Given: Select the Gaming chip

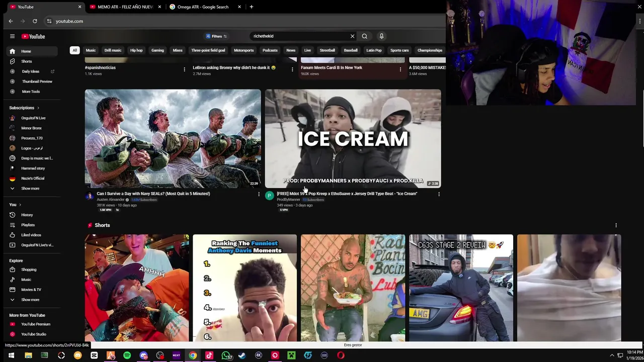Looking at the screenshot, I should coord(157,50).
